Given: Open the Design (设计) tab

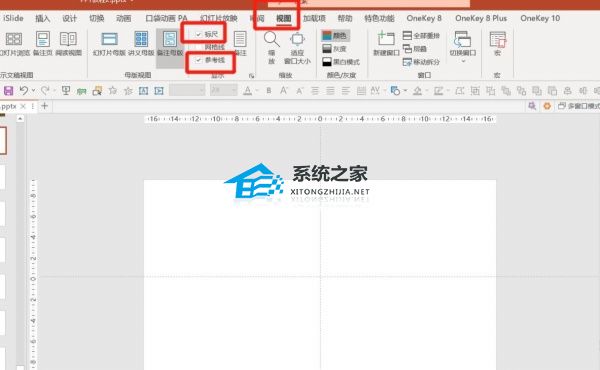Looking at the screenshot, I should point(70,18).
